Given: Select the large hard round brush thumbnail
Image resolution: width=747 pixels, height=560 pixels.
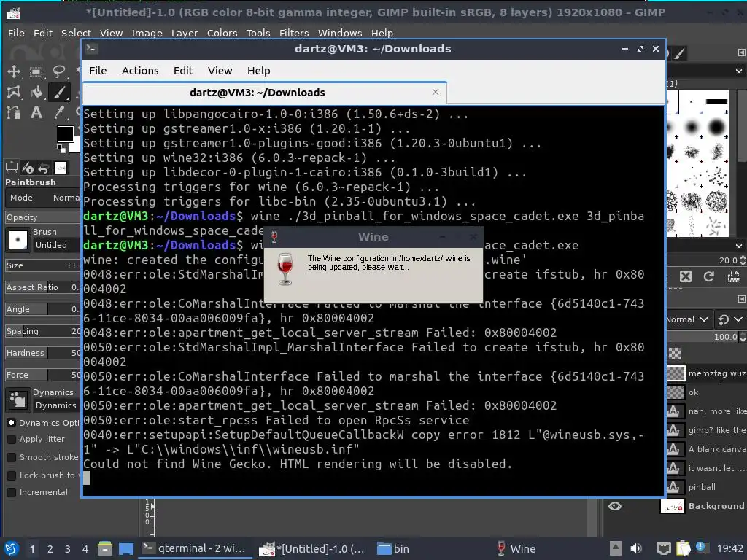Looking at the screenshot, I should [716, 127].
